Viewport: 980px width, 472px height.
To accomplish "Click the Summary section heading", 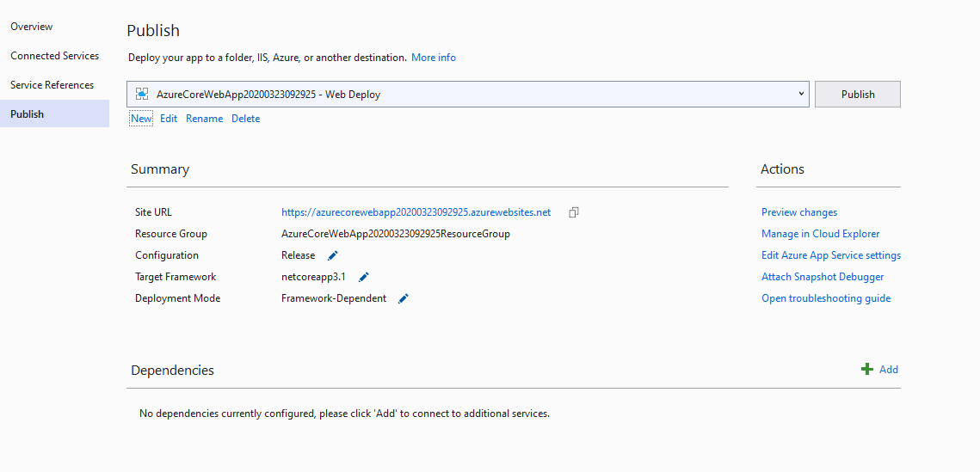I will tap(160, 169).
